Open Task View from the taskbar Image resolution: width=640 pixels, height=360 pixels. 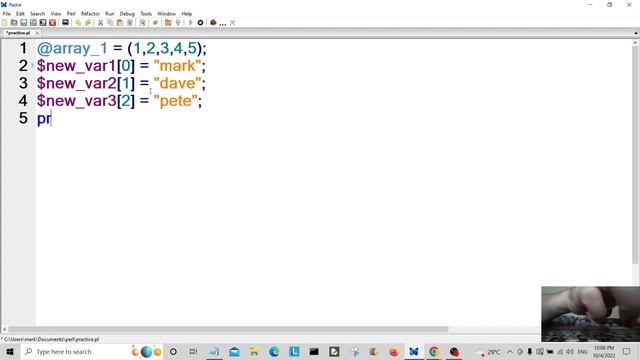point(193,351)
